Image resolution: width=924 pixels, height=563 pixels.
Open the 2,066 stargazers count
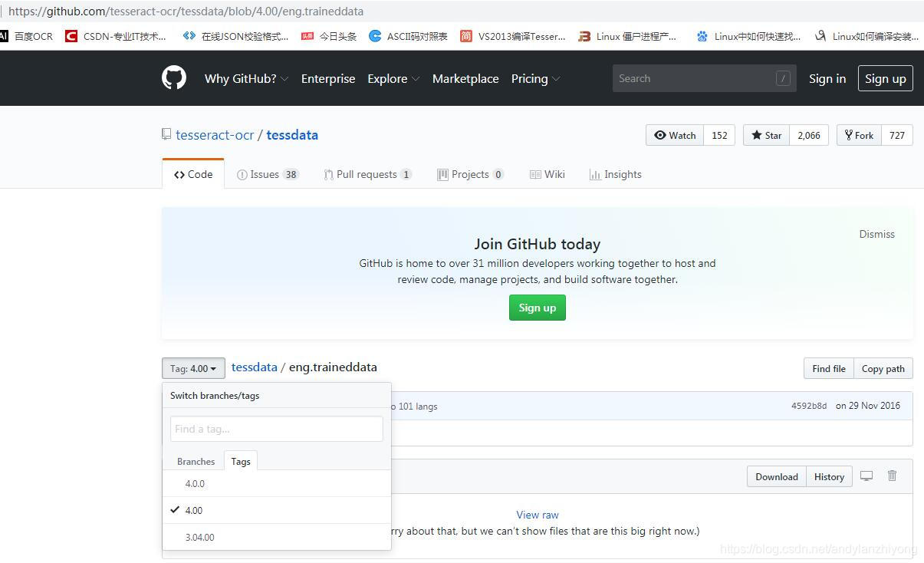pos(809,135)
